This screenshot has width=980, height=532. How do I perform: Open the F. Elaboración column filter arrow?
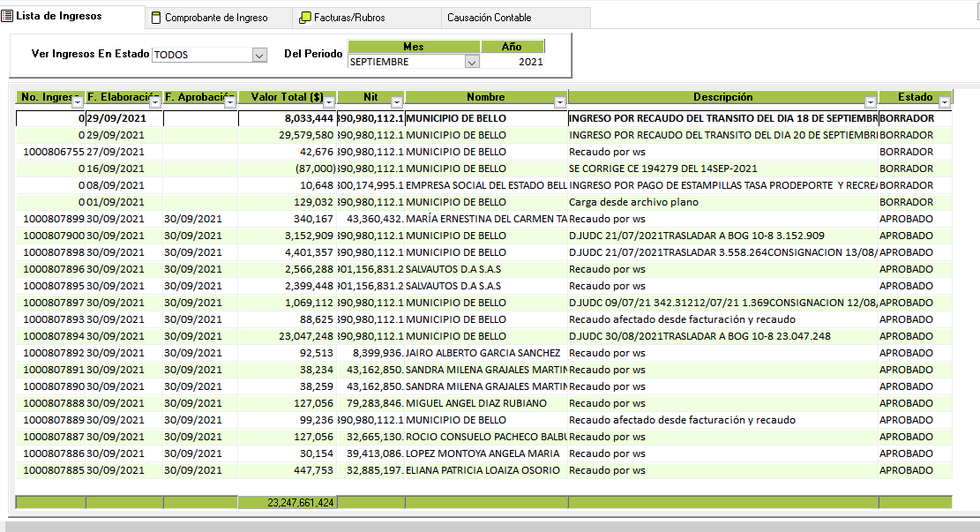coord(155,101)
